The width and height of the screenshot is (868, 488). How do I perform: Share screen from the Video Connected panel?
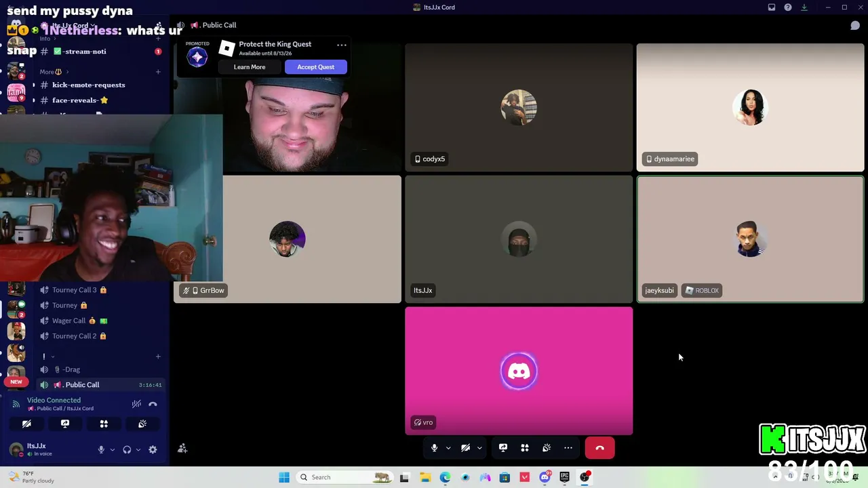point(65,424)
